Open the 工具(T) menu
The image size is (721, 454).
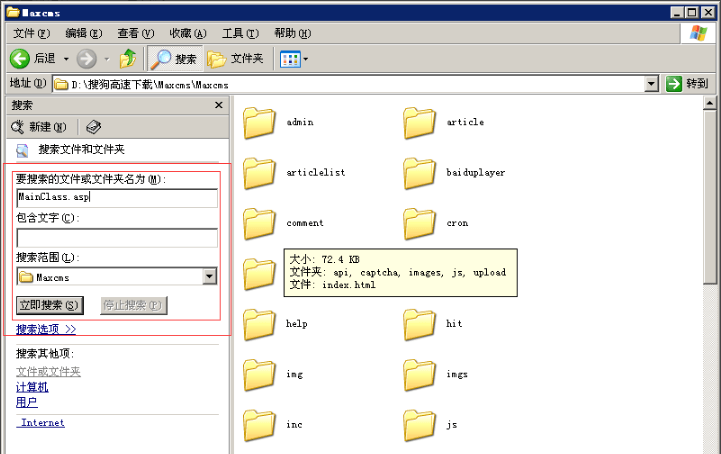240,33
